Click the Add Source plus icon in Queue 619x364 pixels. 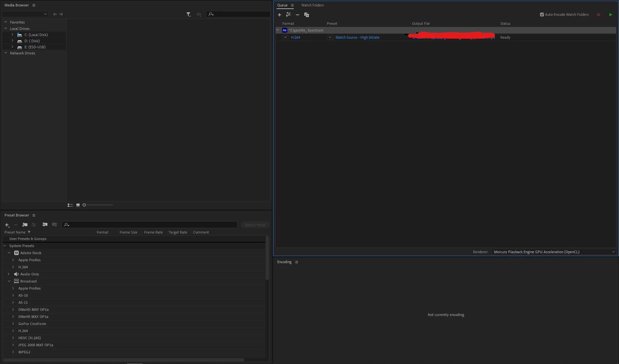280,15
